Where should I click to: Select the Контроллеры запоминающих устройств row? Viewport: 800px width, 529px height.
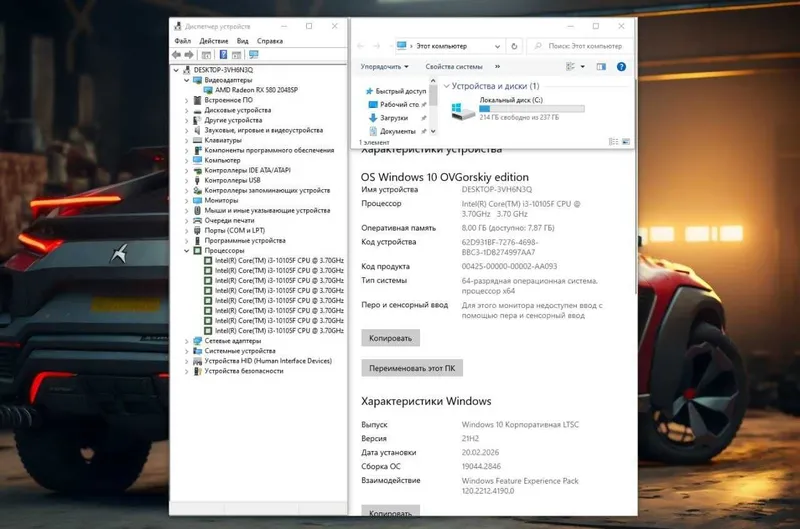click(x=267, y=190)
